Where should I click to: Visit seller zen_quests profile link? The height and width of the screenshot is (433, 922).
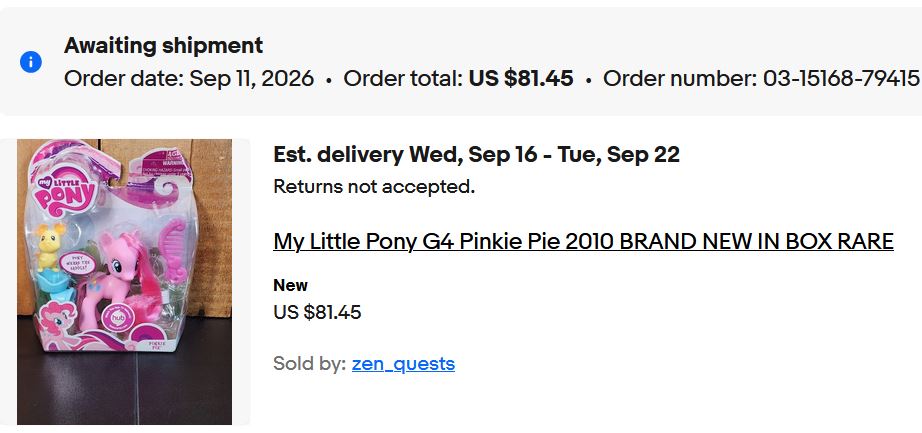pyautogui.click(x=403, y=364)
